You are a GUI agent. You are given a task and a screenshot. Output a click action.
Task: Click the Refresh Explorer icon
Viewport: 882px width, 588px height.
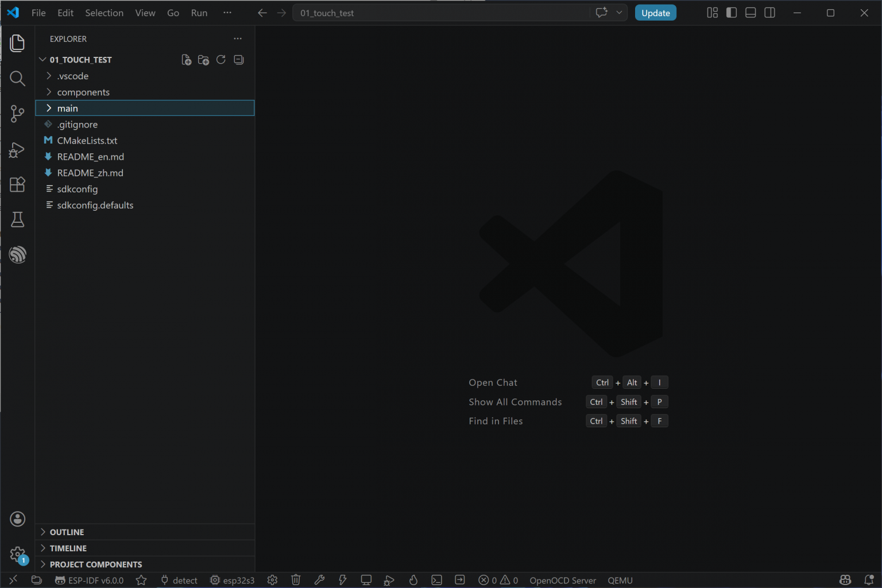coord(221,60)
